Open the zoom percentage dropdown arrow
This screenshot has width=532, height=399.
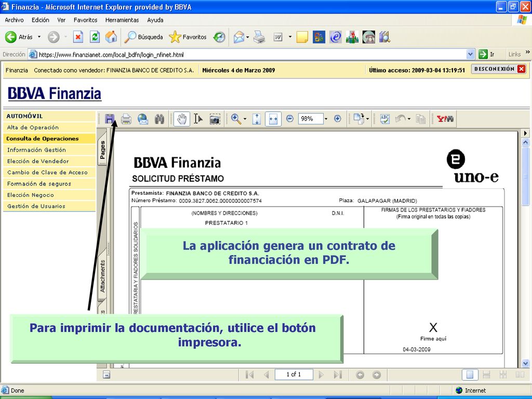[x=326, y=119]
